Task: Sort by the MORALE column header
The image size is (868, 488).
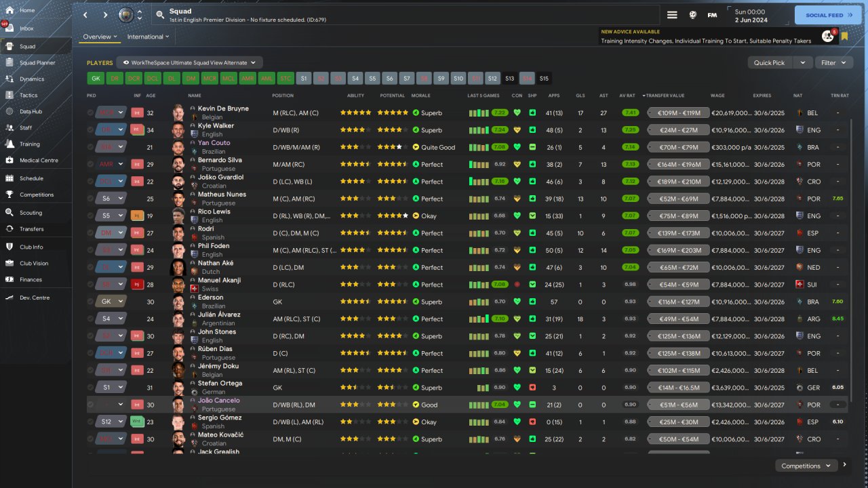Action: coord(420,96)
